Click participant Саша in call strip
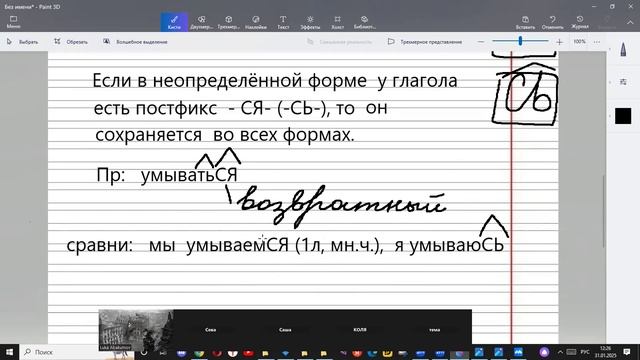 click(285, 329)
